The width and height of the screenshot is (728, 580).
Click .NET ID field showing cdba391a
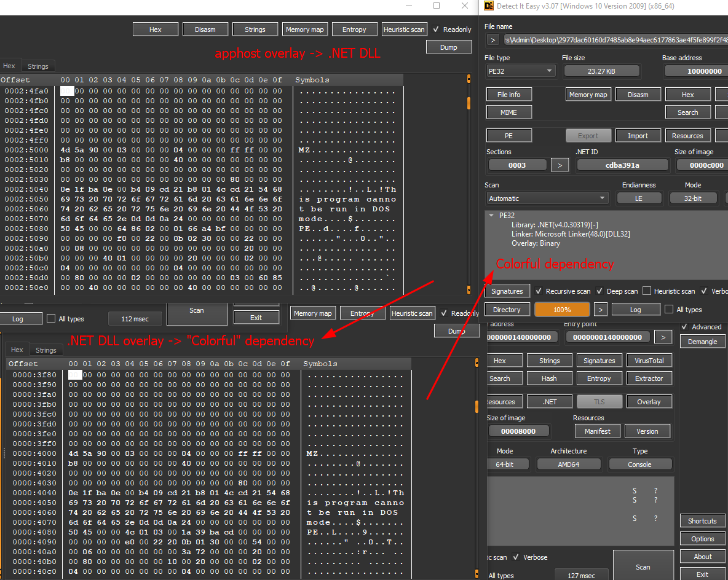tap(623, 165)
